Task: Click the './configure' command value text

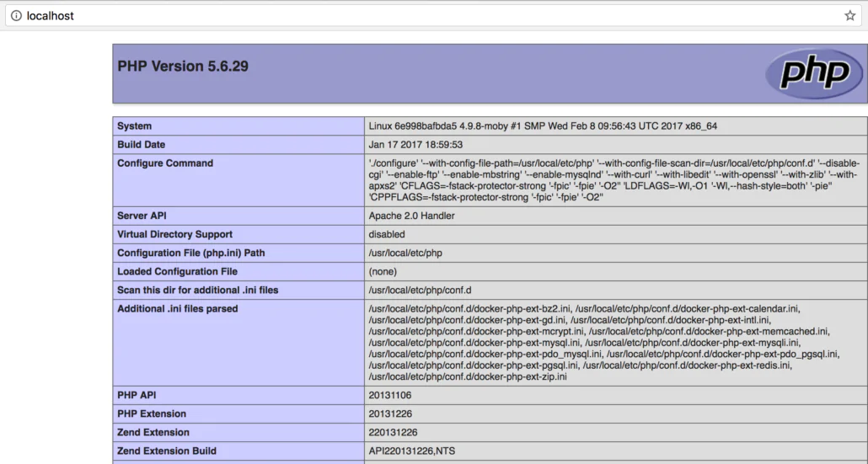Action: tap(614, 180)
